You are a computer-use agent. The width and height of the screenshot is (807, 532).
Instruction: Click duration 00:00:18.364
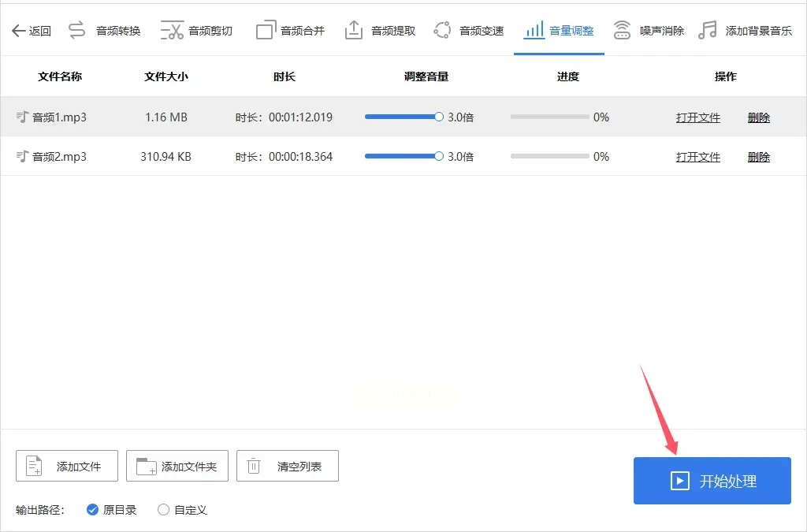(x=300, y=156)
